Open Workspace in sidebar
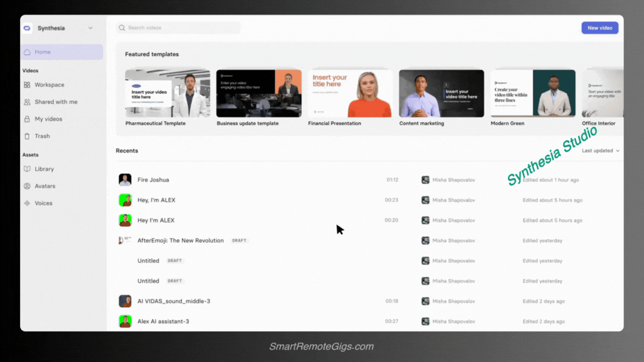Viewport: 644px width, 362px height. tap(49, 85)
